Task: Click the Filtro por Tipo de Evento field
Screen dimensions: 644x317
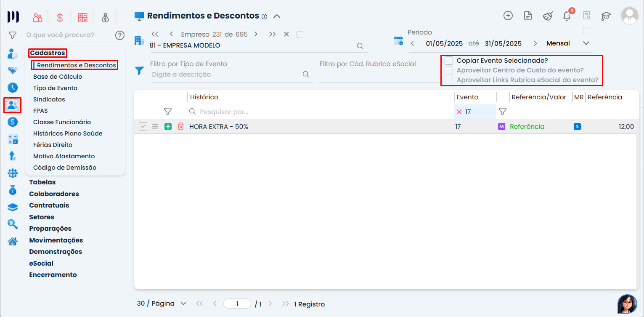Action: point(226,75)
